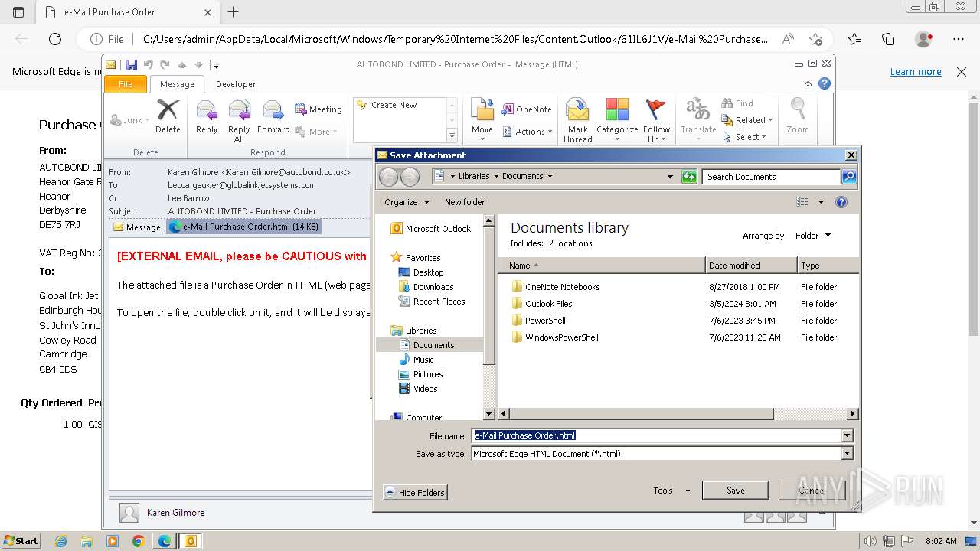Viewport: 980px width, 551px height.
Task: Click in the File name input field
Action: (656, 435)
